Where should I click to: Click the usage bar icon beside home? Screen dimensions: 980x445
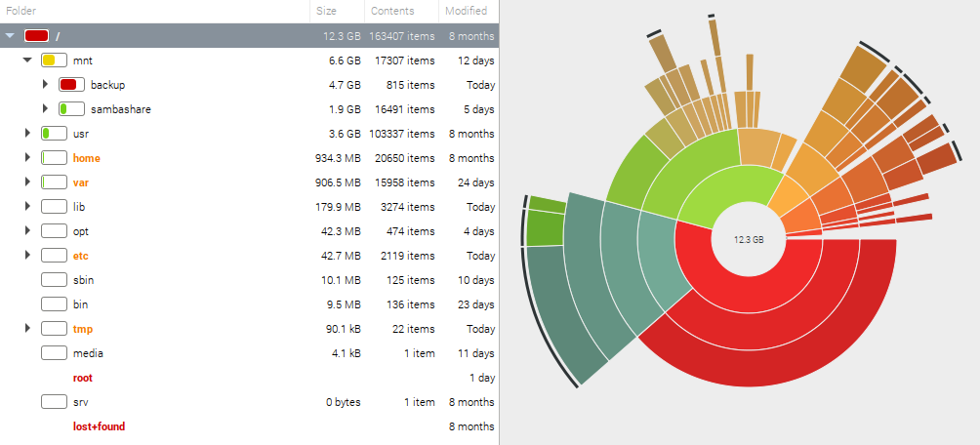54,158
